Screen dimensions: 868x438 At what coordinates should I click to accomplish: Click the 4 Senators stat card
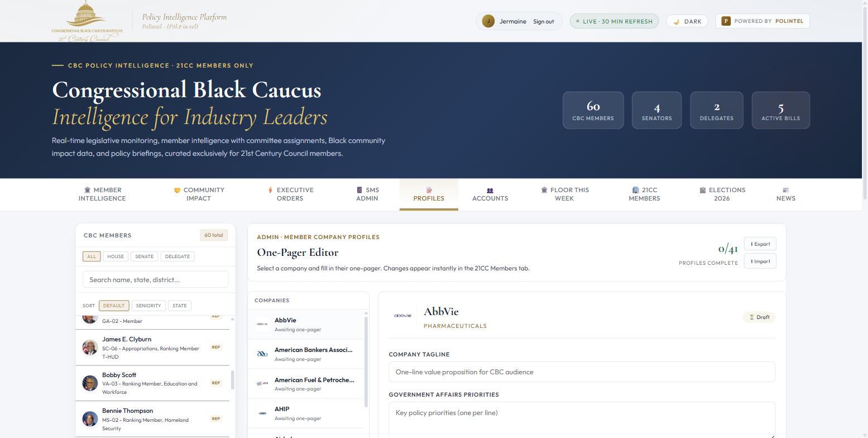point(657,110)
